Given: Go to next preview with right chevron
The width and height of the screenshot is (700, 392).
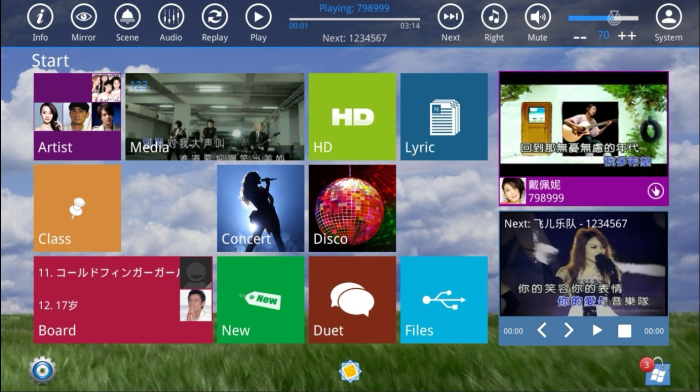Looking at the screenshot, I should [x=568, y=330].
